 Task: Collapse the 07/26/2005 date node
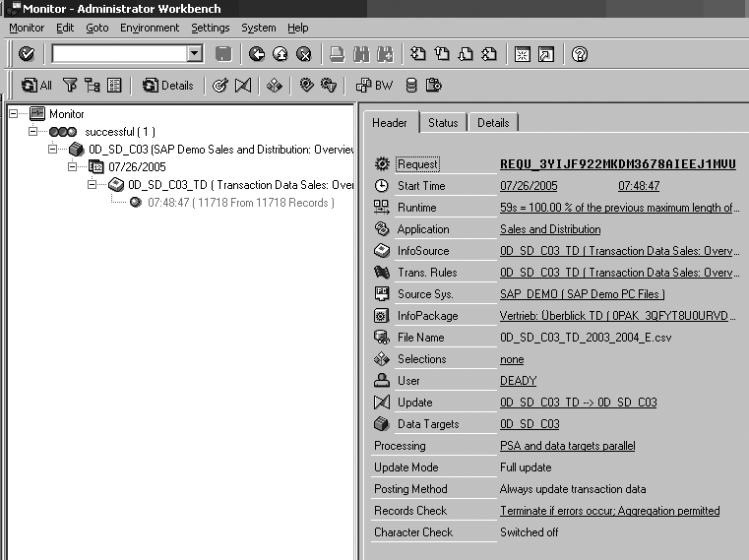pyautogui.click(x=72, y=167)
